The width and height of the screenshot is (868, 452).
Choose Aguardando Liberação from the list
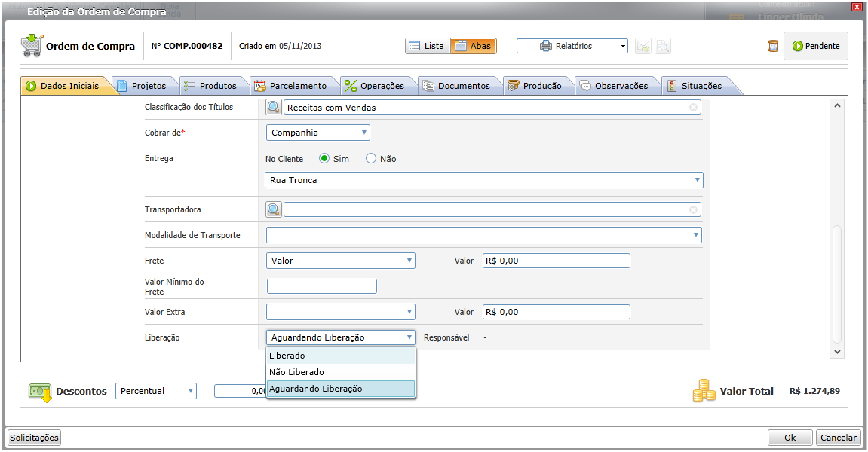click(341, 389)
